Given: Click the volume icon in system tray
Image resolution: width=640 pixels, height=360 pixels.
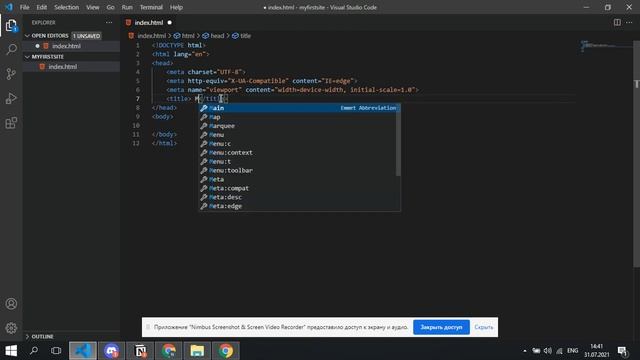Looking at the screenshot, I should 548,351.
